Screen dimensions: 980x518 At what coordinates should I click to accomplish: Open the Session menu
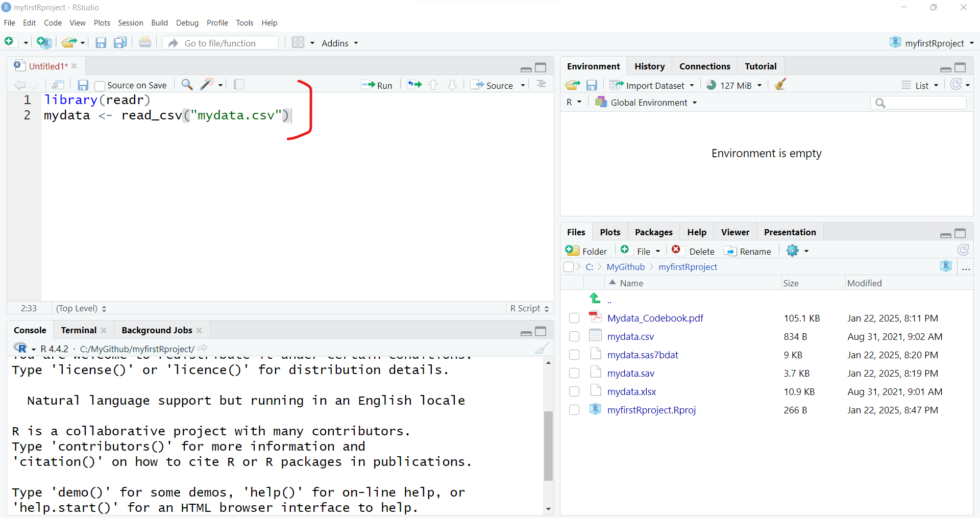130,23
